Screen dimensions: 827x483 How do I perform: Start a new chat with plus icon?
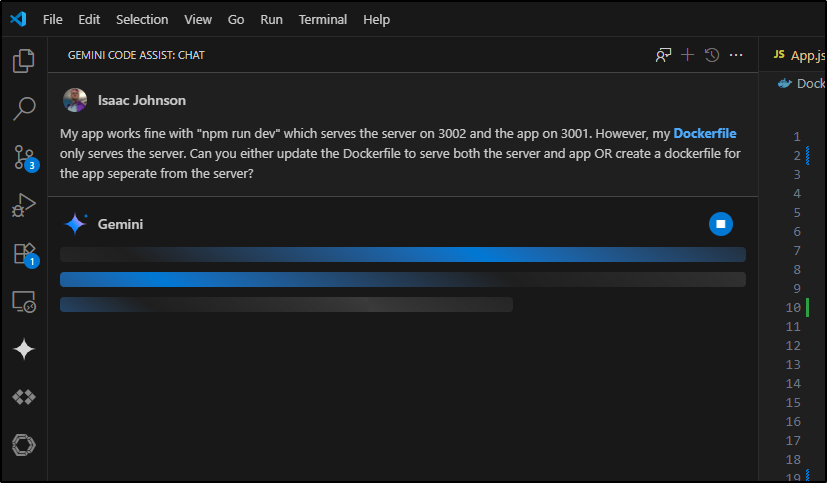687,55
